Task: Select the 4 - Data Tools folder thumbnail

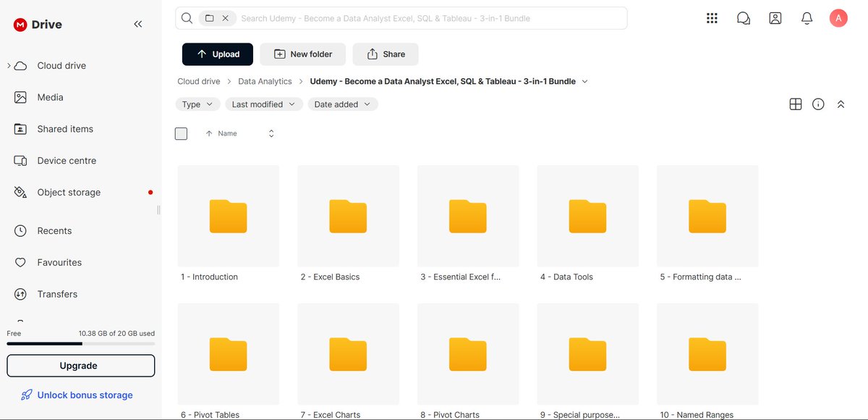Action: [587, 216]
